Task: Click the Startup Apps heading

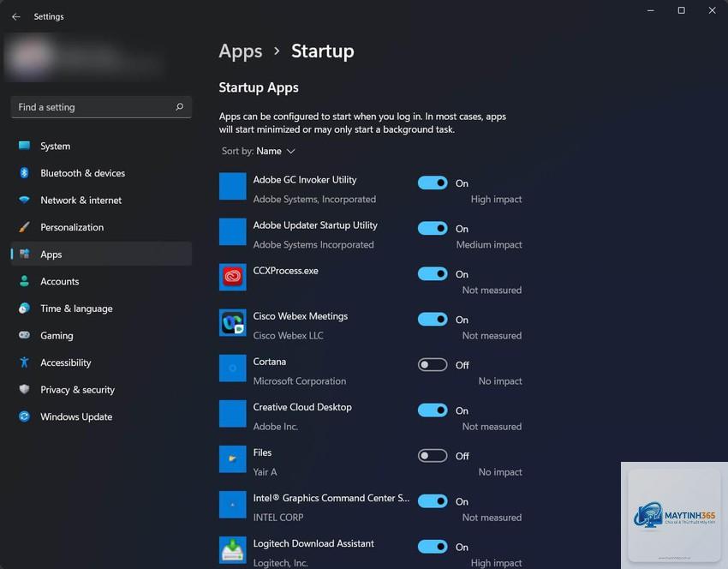Action: [x=259, y=87]
